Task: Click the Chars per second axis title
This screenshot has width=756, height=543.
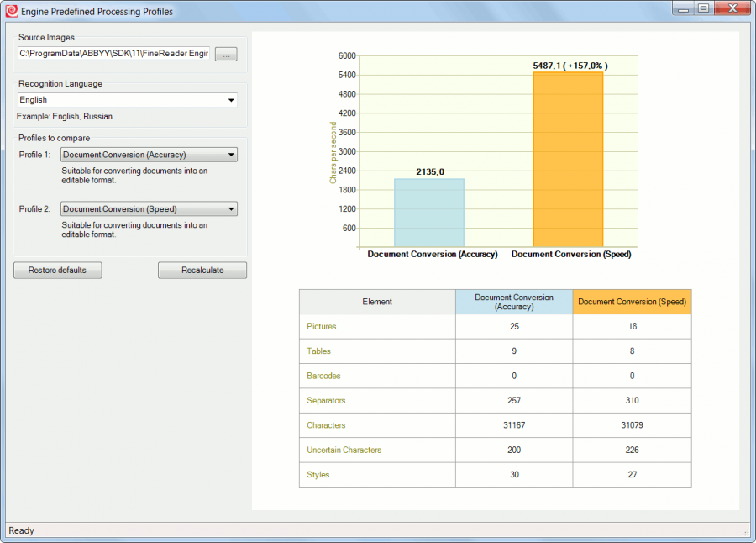Action: pos(333,152)
